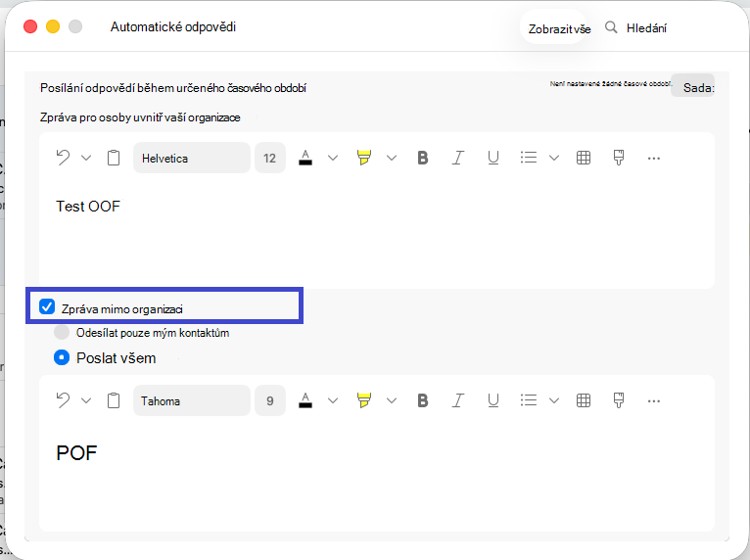Toggle italic in Tahoma toolbar
The width and height of the screenshot is (750, 560).
tap(458, 400)
